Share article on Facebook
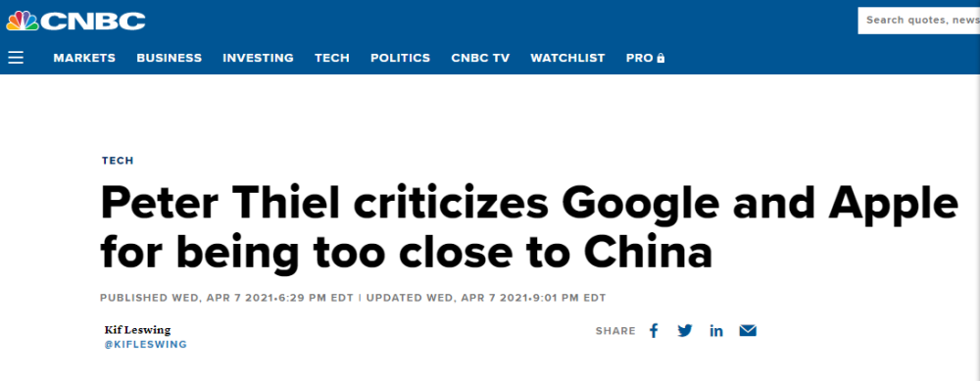Viewport: 980px width, 381px height. point(654,330)
